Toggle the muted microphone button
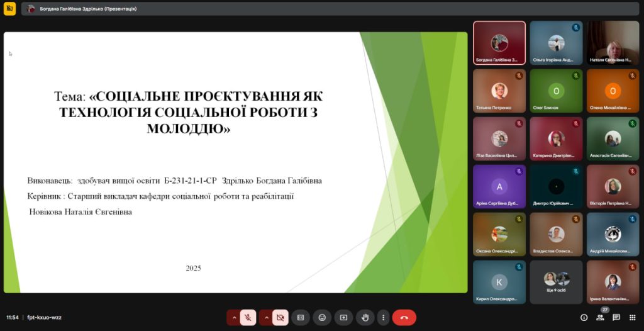 248,318
